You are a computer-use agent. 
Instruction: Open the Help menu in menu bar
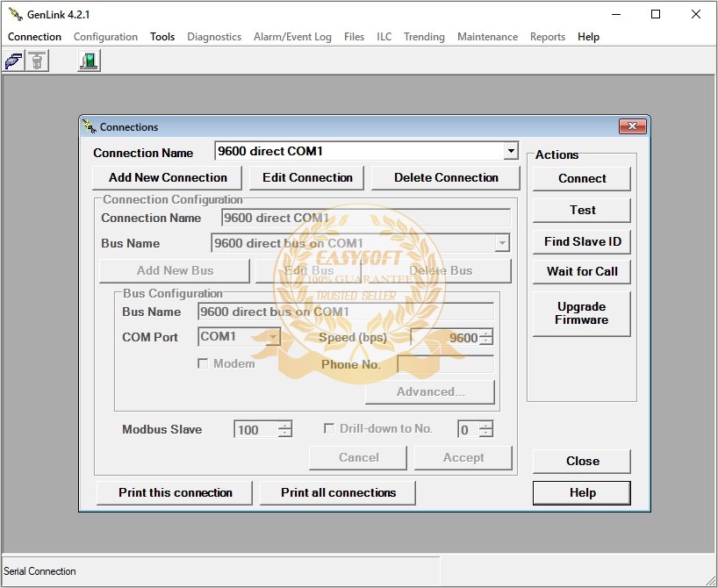pyautogui.click(x=588, y=37)
